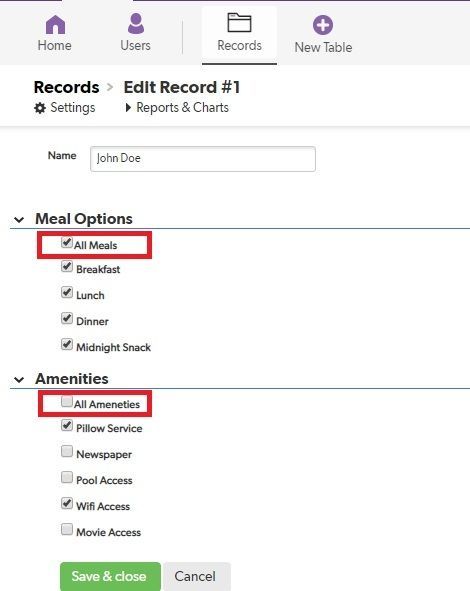This screenshot has width=470, height=591.
Task: Click the Save & close button
Action: coord(110,576)
